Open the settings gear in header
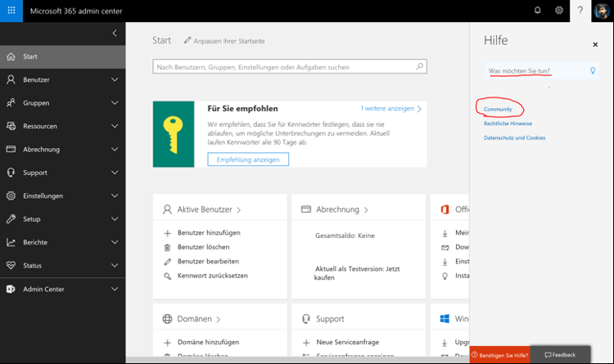Screen dimensions: 614x364 (x=559, y=11)
